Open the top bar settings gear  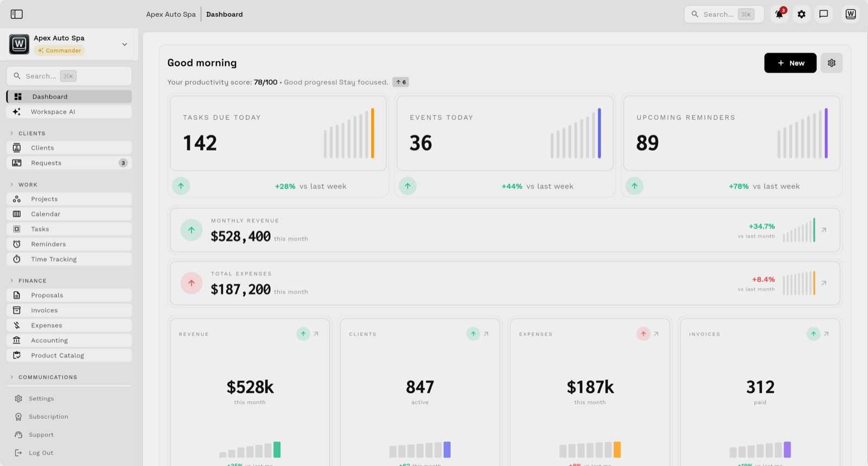(801, 14)
